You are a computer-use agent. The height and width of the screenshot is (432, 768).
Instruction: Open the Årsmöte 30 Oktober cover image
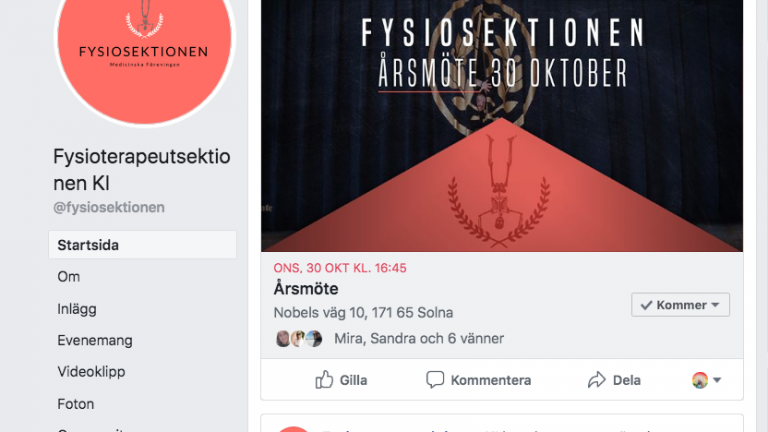pos(502,126)
